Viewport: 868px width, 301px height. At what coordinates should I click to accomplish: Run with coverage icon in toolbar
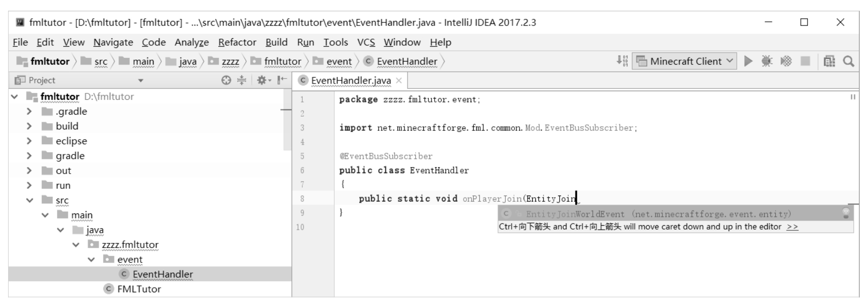[x=786, y=61]
